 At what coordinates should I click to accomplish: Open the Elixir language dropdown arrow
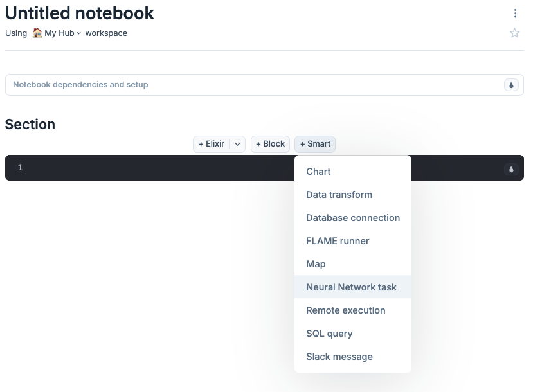237,144
